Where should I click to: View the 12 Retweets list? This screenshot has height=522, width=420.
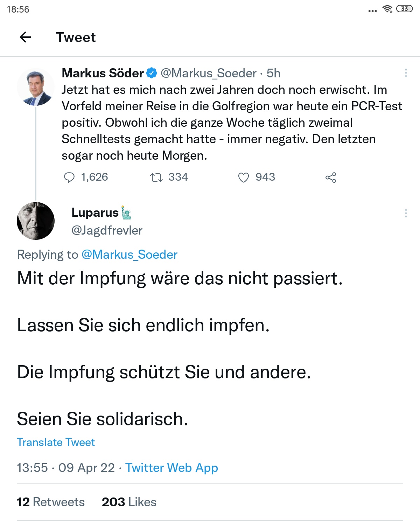click(x=51, y=502)
